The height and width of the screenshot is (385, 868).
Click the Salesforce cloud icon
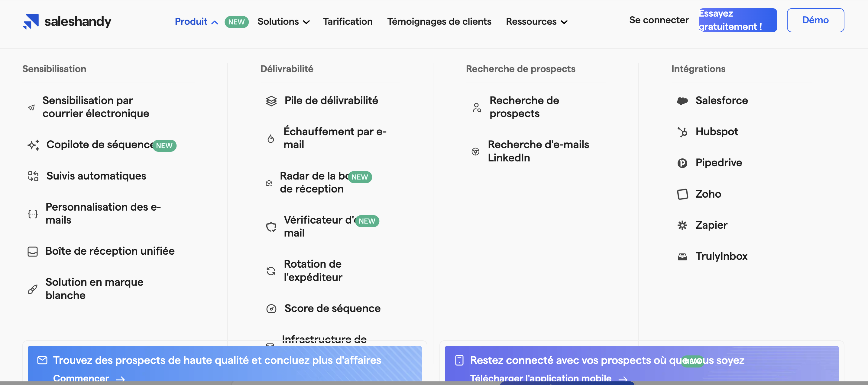(682, 101)
